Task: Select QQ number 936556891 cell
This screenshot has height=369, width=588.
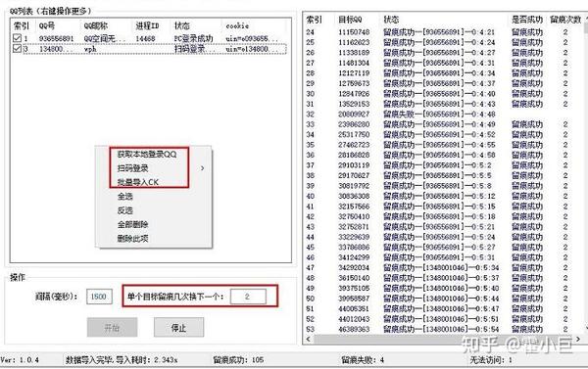Action: pos(56,38)
